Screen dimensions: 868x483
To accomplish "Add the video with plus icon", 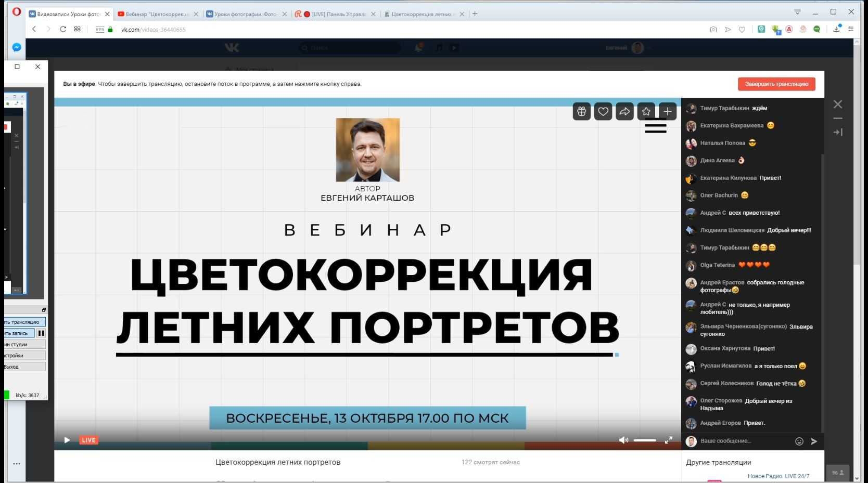I will coord(668,111).
